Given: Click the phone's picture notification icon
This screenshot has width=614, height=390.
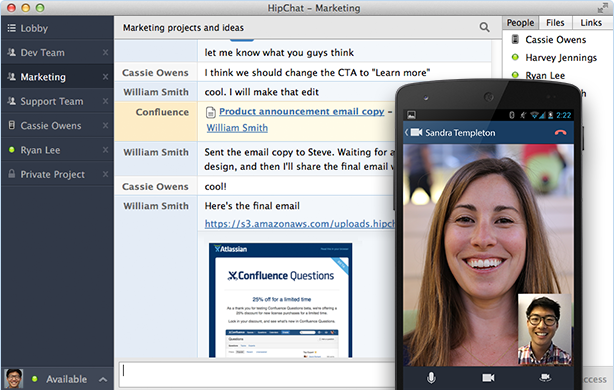Looking at the screenshot, I should point(411,115).
